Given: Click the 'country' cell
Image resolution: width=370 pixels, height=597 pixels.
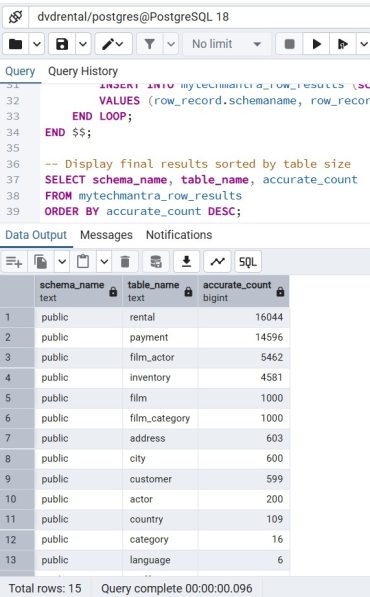Looking at the screenshot, I should 160,519.
